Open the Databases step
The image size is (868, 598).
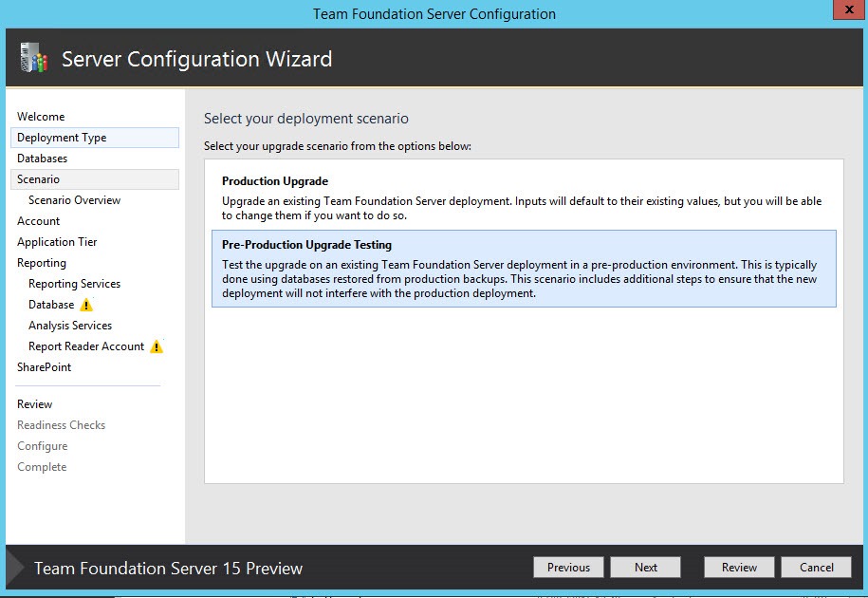pos(42,159)
